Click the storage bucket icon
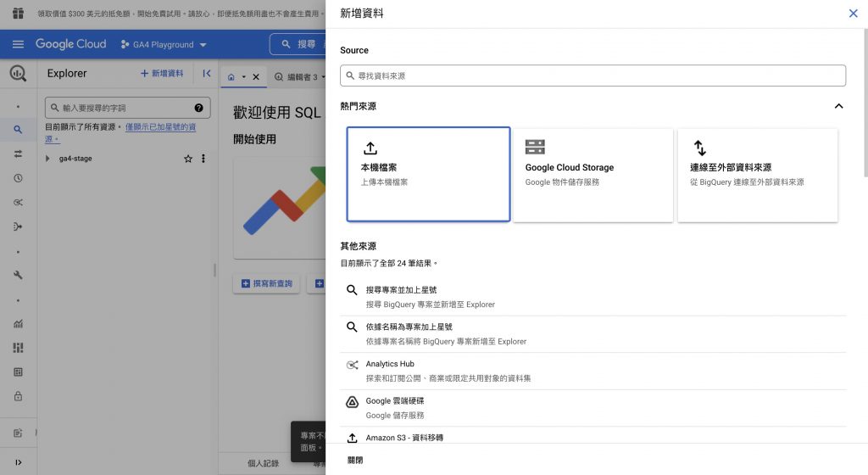868x475 pixels. (x=535, y=147)
